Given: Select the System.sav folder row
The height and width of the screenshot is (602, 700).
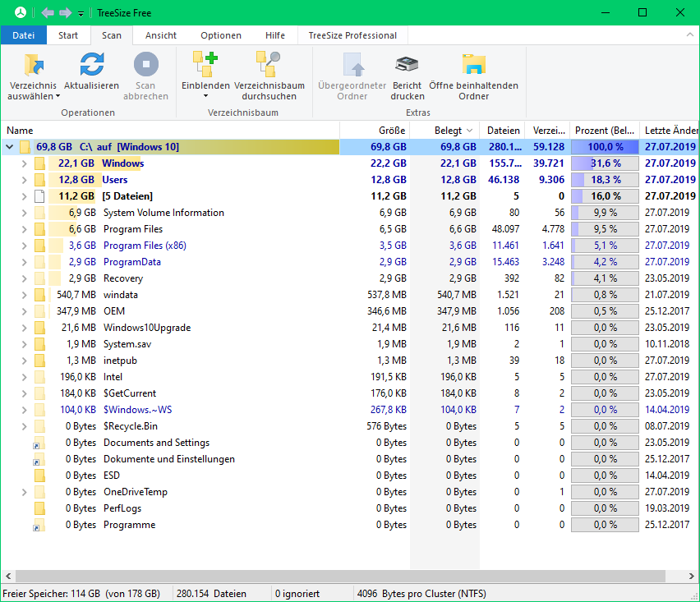Looking at the screenshot, I should (x=350, y=344).
